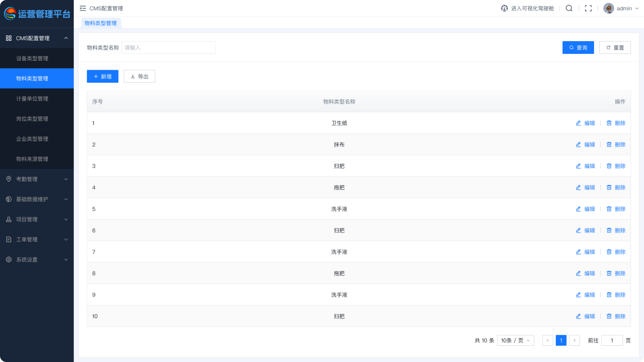Click the trash icon for row 8
The height and width of the screenshot is (362, 644).
tap(609, 273)
